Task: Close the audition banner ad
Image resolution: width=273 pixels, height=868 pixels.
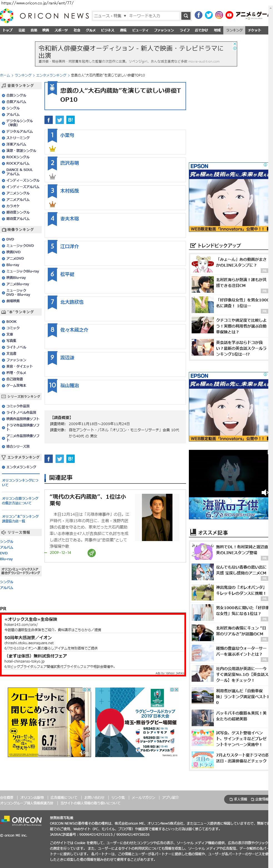Action: [235, 44]
